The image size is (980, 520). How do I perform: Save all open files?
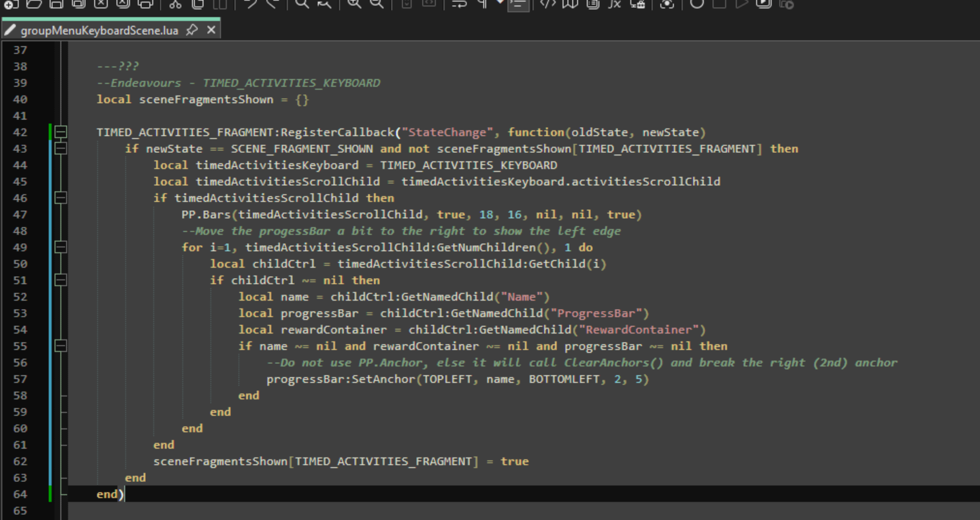coord(78,3)
